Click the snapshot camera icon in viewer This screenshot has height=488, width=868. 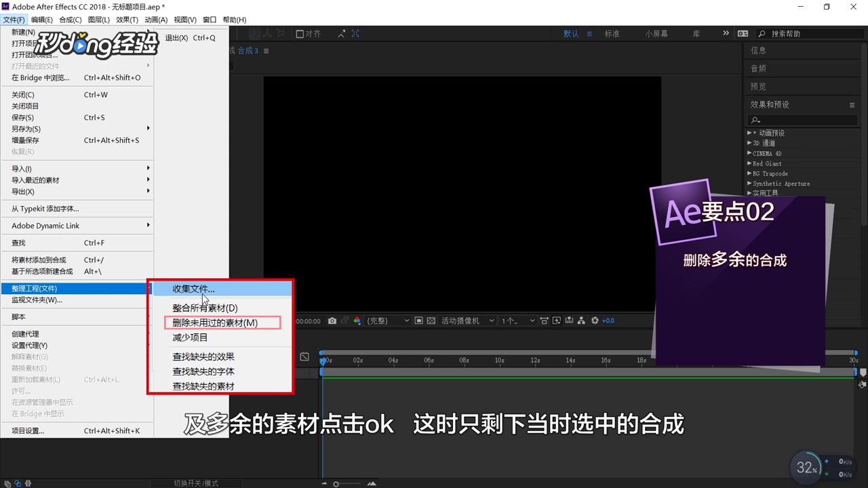coord(332,321)
